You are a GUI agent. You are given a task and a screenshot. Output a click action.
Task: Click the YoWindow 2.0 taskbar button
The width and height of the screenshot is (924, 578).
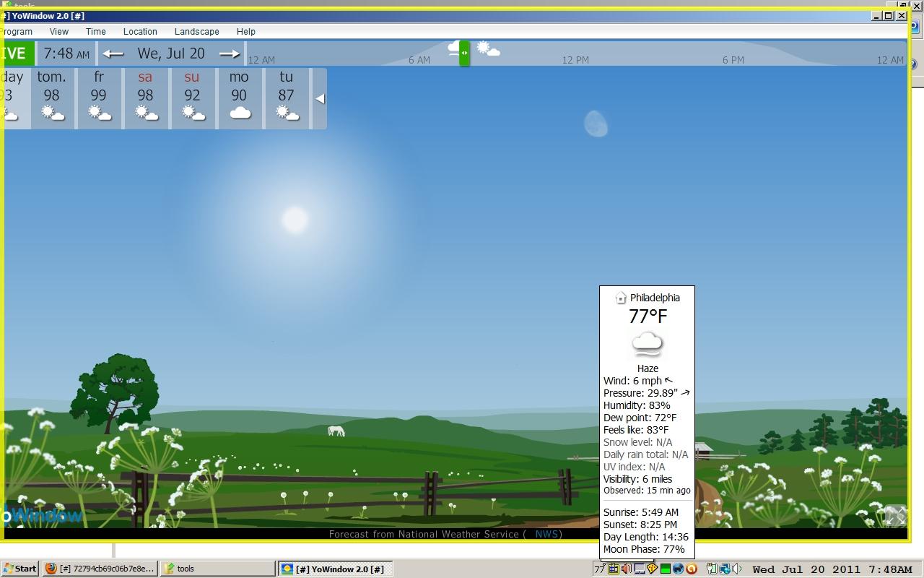(x=336, y=569)
